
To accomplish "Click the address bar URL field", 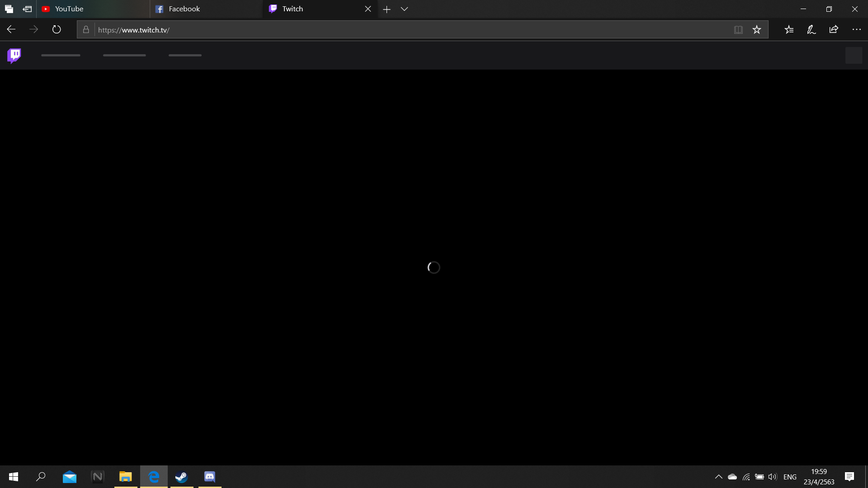I will pyautogui.click(x=407, y=30).
